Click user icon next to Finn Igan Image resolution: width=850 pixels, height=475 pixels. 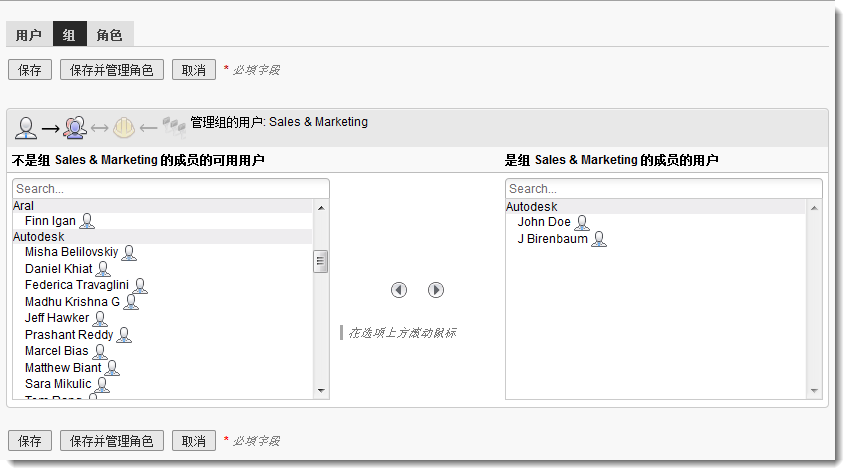click(x=87, y=221)
